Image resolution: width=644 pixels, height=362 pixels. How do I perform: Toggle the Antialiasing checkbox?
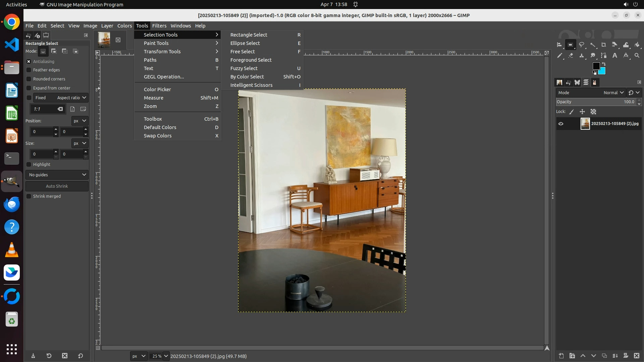coord(29,62)
